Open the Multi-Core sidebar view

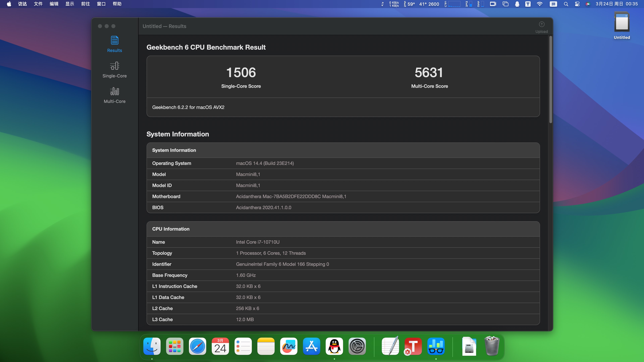click(x=115, y=95)
